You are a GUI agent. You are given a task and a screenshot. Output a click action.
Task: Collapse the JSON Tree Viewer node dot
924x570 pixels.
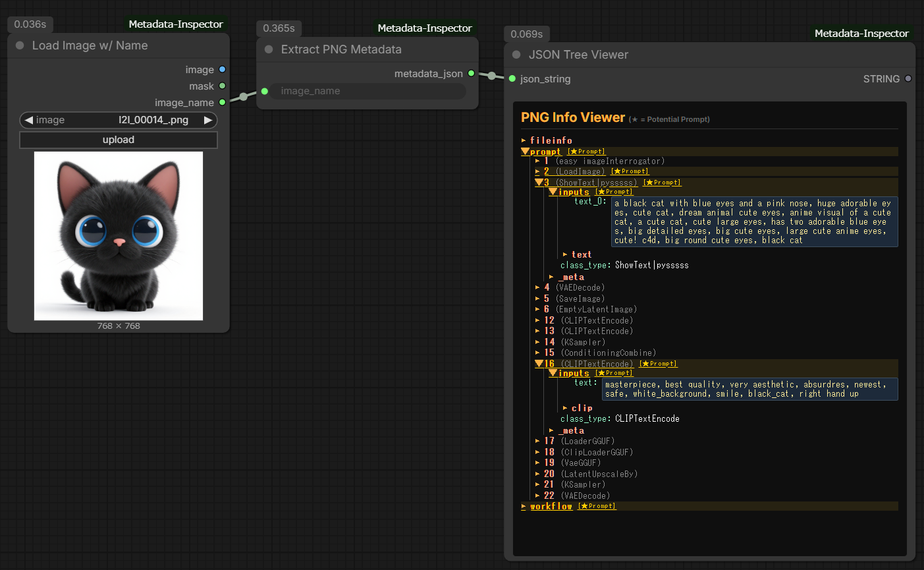coord(516,55)
